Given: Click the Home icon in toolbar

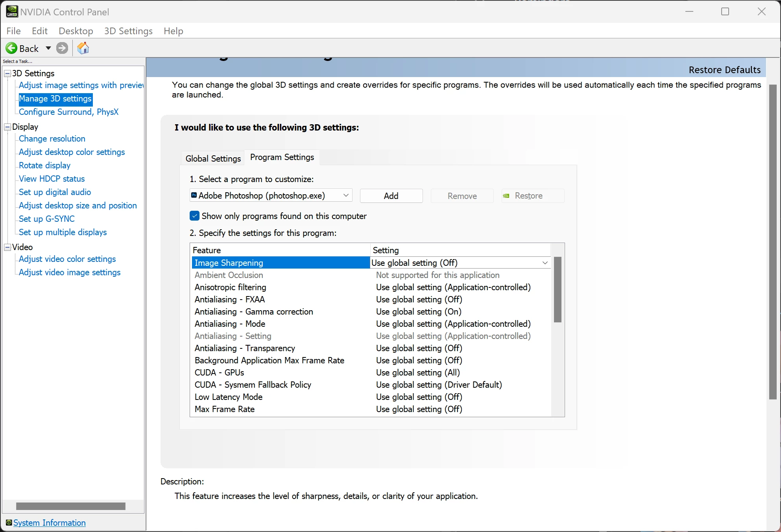Looking at the screenshot, I should (x=83, y=48).
